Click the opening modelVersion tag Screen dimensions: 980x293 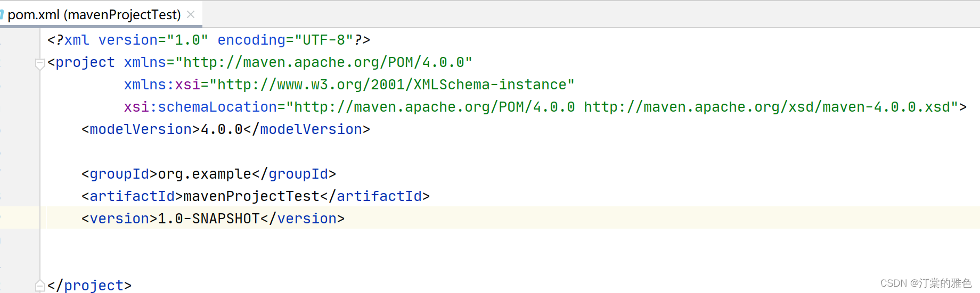pyautogui.click(x=141, y=129)
